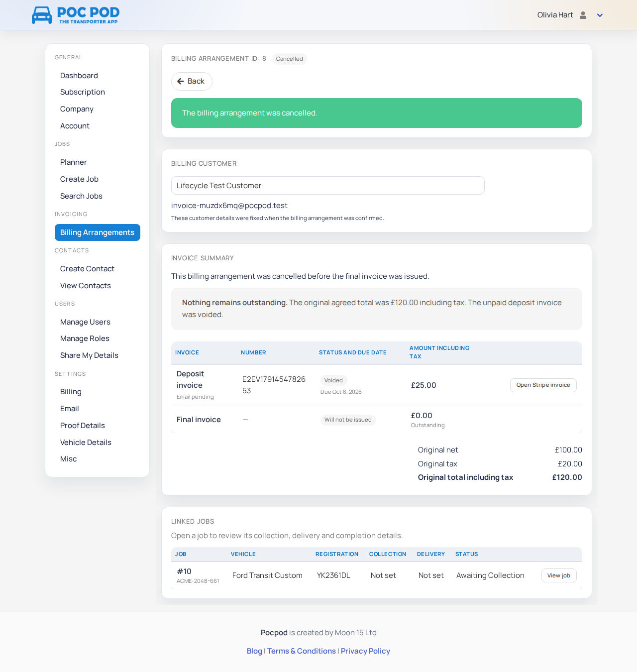
Task: Click the Voided status badge
Action: (x=333, y=380)
